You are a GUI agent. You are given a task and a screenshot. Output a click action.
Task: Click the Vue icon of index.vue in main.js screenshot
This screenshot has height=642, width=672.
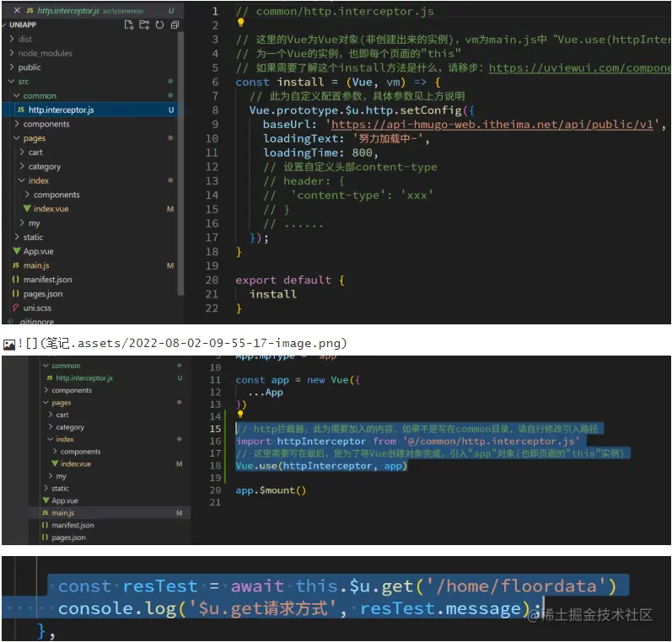(x=55, y=463)
